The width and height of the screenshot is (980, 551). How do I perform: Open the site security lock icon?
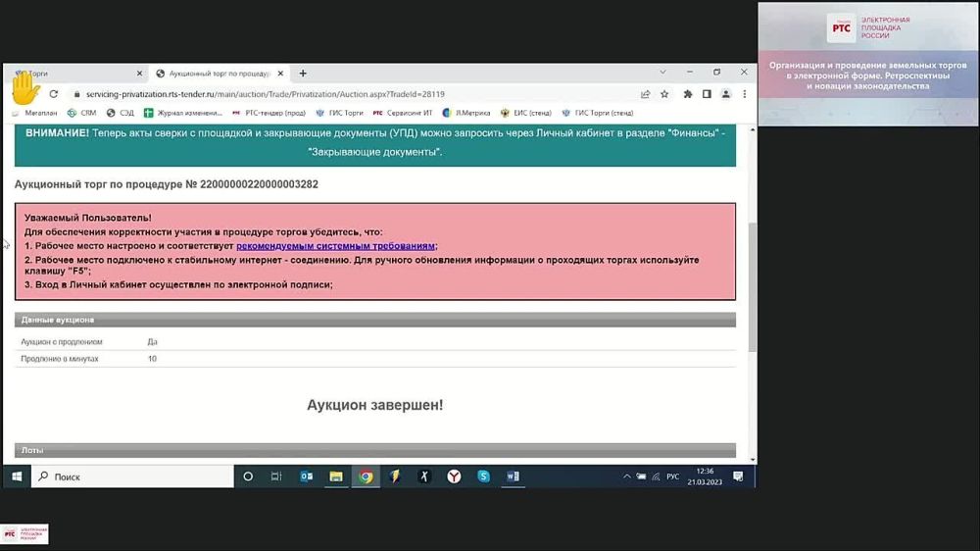[76, 94]
